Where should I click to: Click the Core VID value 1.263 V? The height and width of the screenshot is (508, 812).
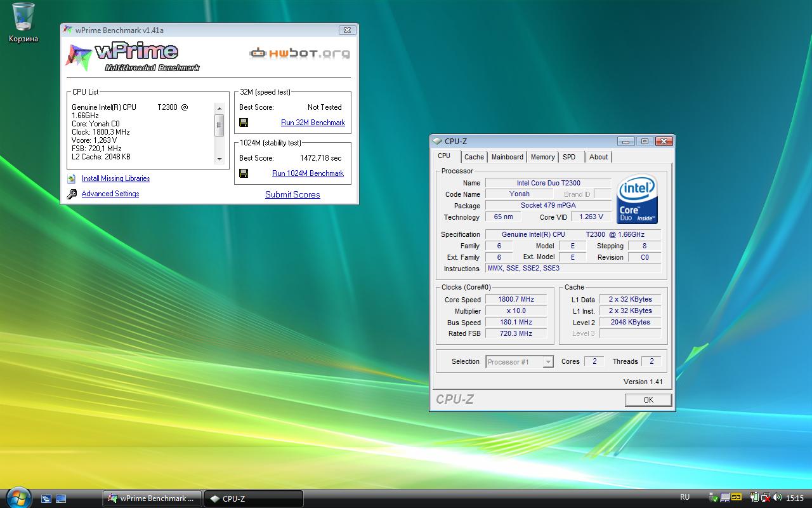point(591,217)
